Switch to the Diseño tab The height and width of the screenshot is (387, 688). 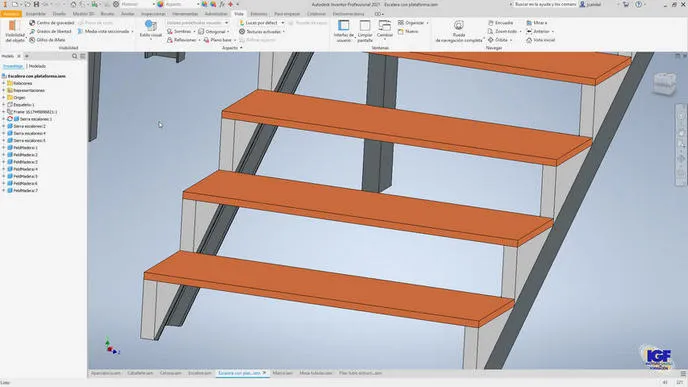59,14
